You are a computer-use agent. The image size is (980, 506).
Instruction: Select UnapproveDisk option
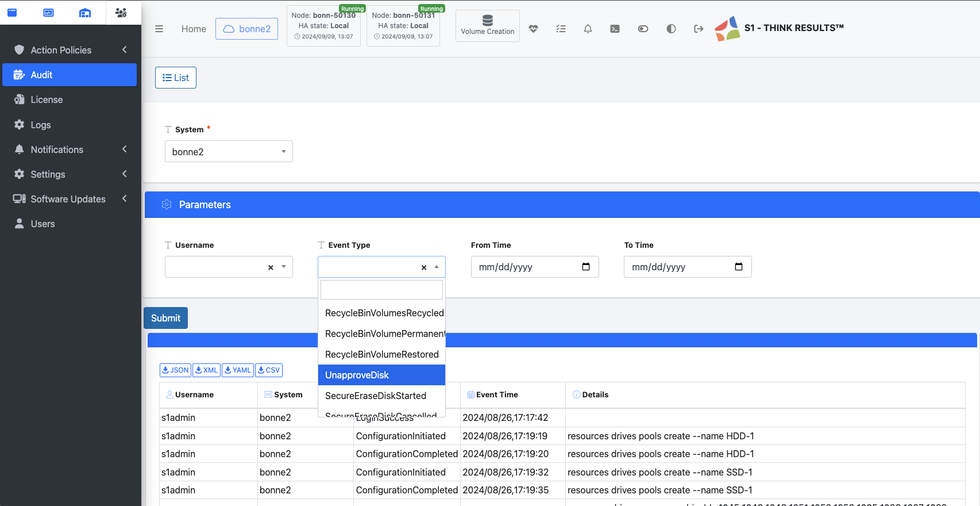[x=381, y=375]
